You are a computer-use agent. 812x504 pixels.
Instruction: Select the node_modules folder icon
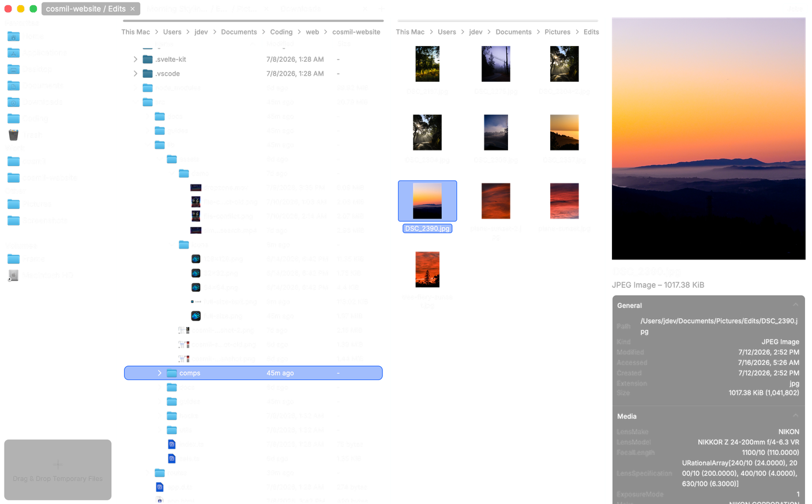click(x=148, y=88)
